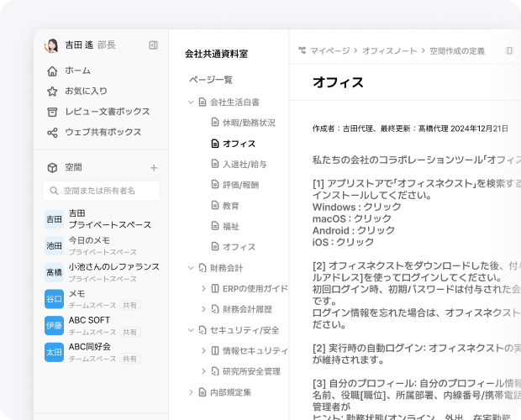
Task: Click the breadcrumb tree icon before マイページ
Action: (302, 50)
